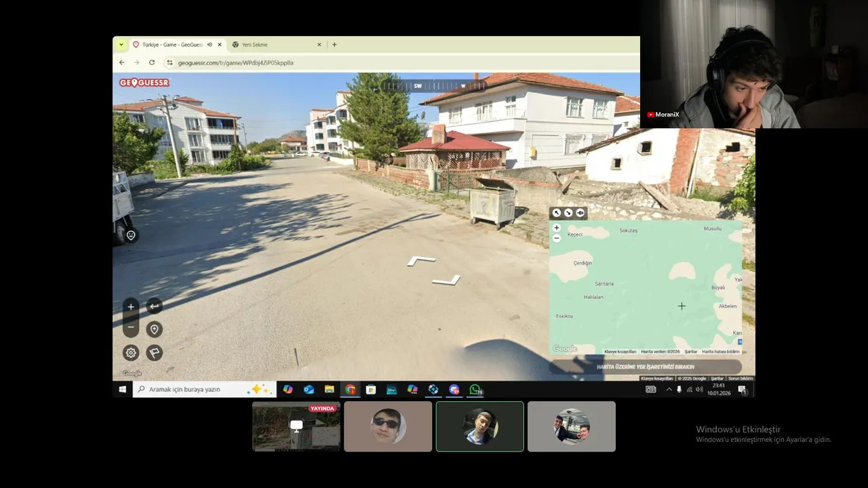Zoom out the street view panorama
This screenshot has height=488, width=868.
(131, 327)
